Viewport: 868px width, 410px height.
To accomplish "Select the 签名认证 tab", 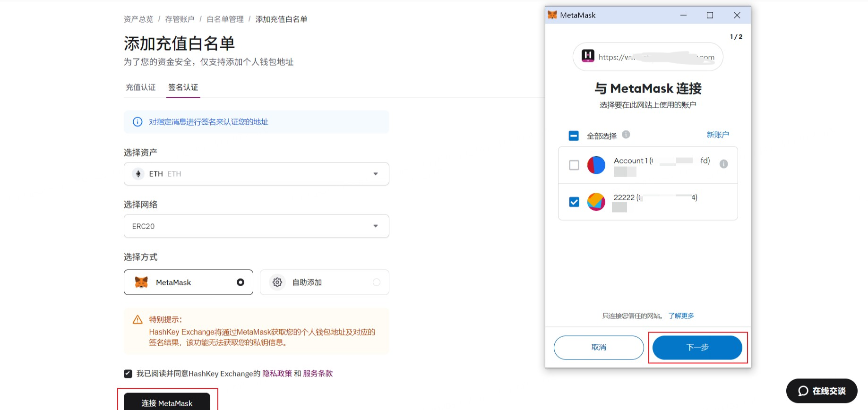I will [183, 87].
